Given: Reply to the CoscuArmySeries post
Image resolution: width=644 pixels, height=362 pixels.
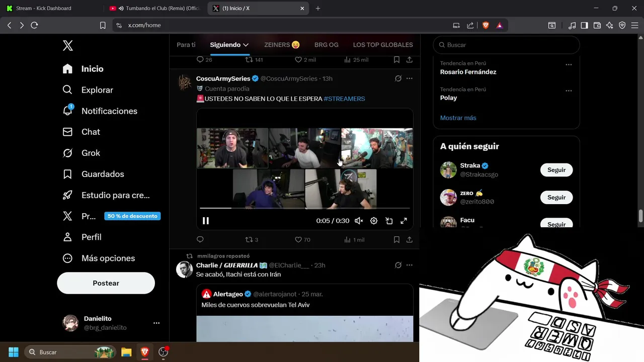Looking at the screenshot, I should 200,240.
